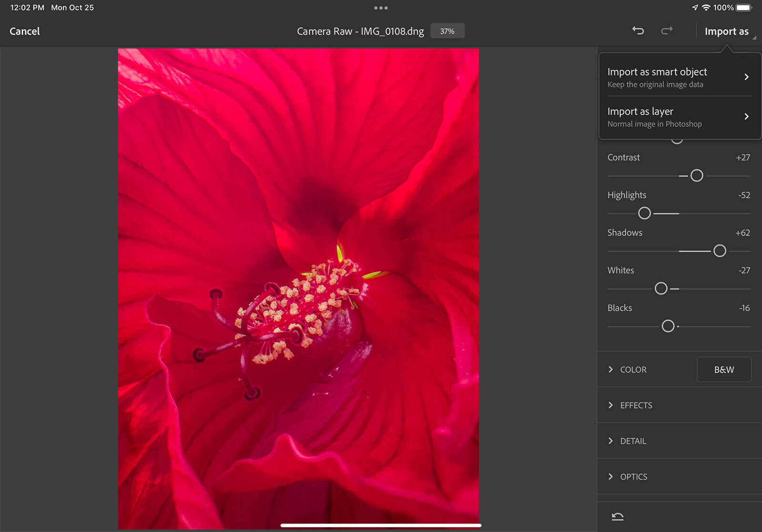Image resolution: width=762 pixels, height=532 pixels.
Task: Tap the Wi-Fi status icon
Action: (x=706, y=8)
